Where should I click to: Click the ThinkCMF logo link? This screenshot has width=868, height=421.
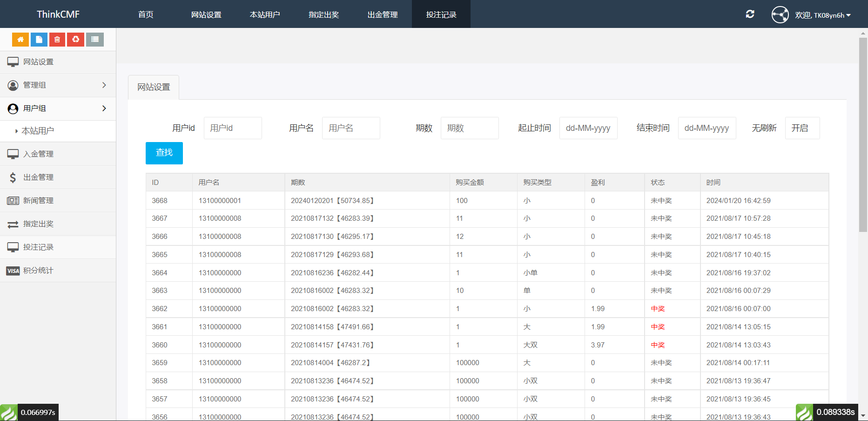[x=58, y=14]
